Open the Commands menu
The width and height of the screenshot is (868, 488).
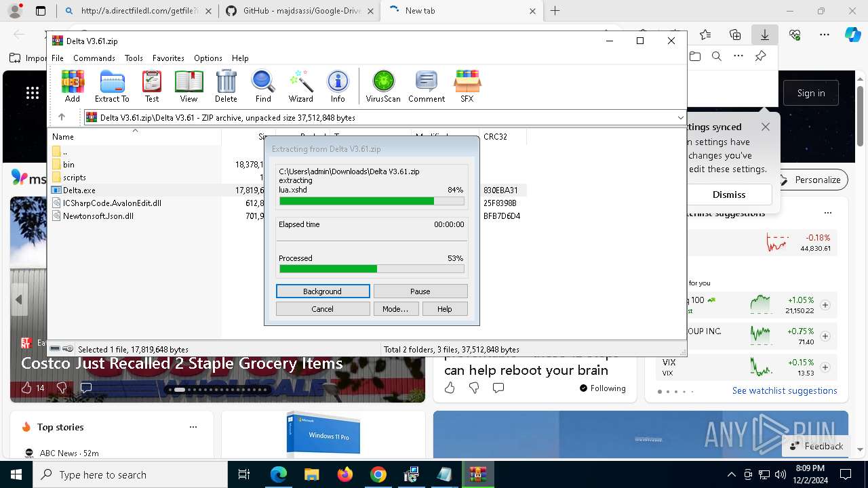(x=94, y=58)
